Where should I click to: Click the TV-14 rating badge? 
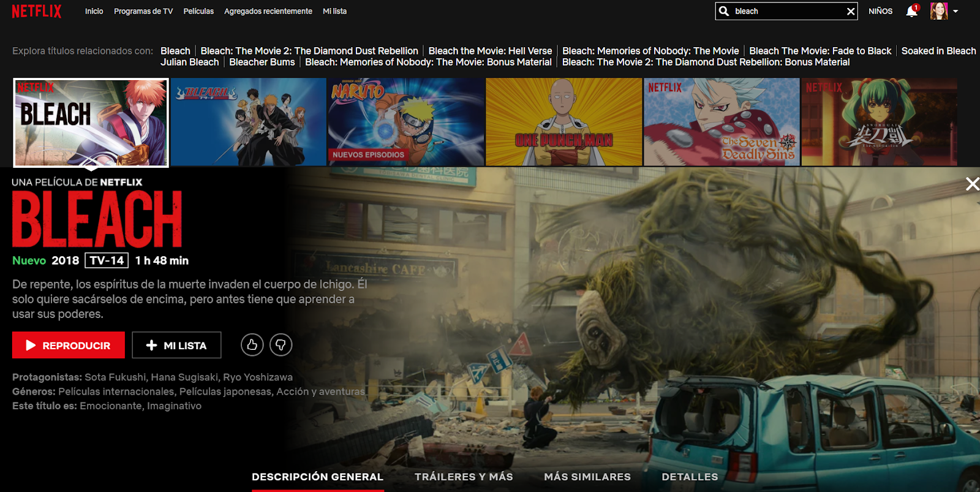pyautogui.click(x=107, y=260)
